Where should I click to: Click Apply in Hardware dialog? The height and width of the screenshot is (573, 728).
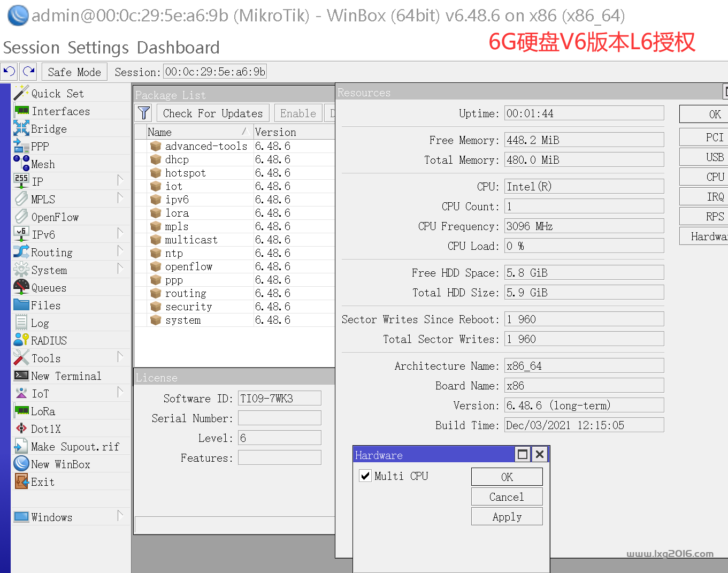click(507, 516)
